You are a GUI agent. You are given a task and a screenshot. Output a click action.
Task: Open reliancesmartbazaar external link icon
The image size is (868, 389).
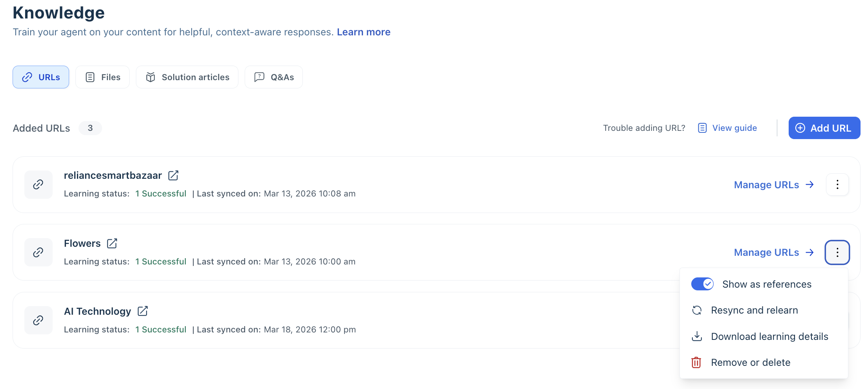173,175
